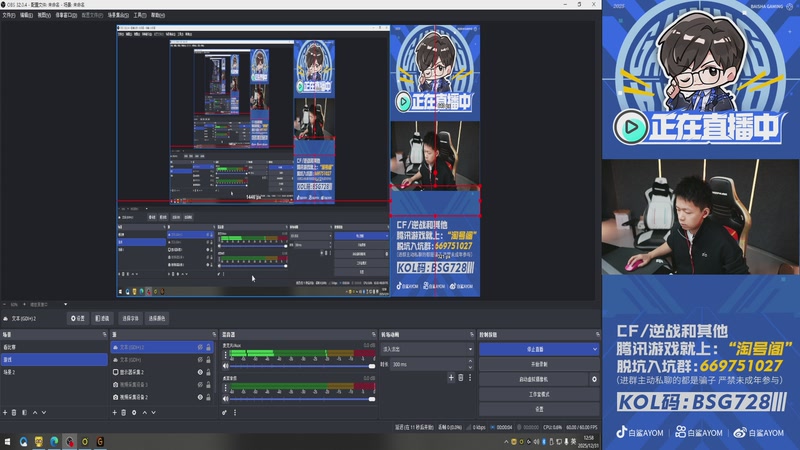Click the source properties button in source toolbar
Screen dimensions: 800x450
tap(78, 318)
